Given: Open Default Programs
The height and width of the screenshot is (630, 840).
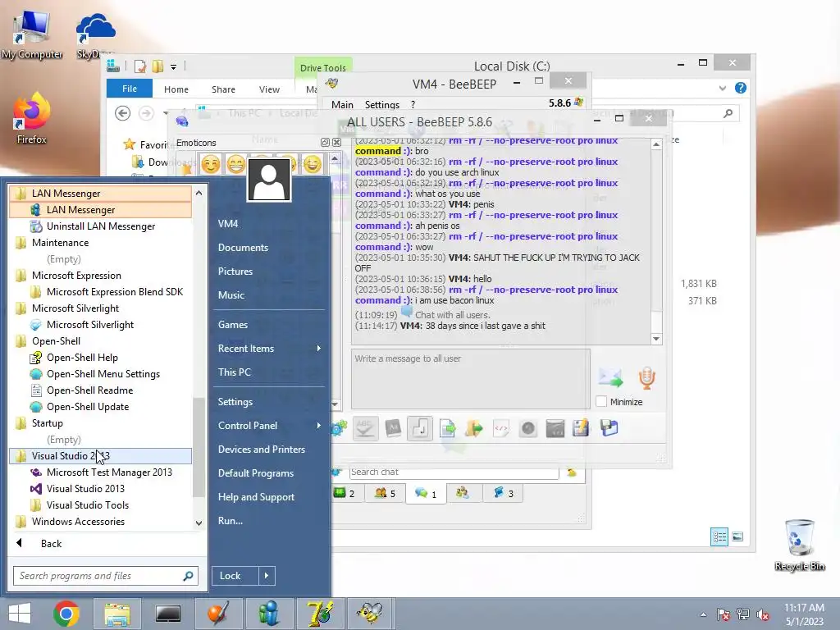Looking at the screenshot, I should (269, 473).
